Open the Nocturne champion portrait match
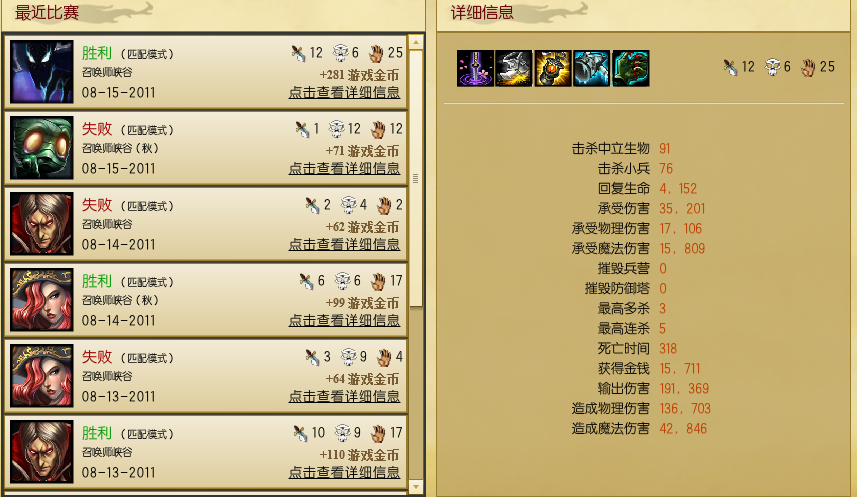Image resolution: width=857 pixels, height=497 pixels. (x=42, y=72)
